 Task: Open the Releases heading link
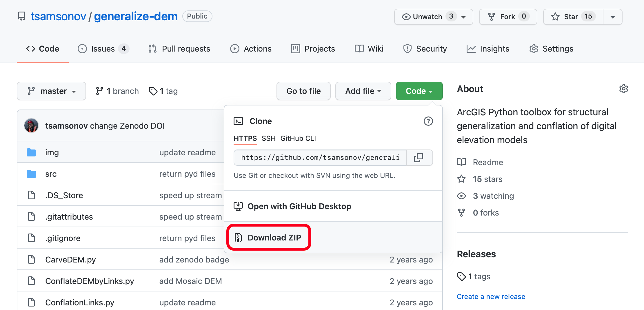coord(476,254)
